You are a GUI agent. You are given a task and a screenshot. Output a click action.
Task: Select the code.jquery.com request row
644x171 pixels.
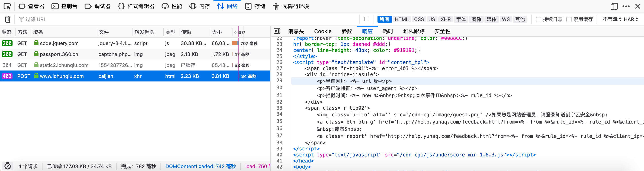[x=135, y=43]
